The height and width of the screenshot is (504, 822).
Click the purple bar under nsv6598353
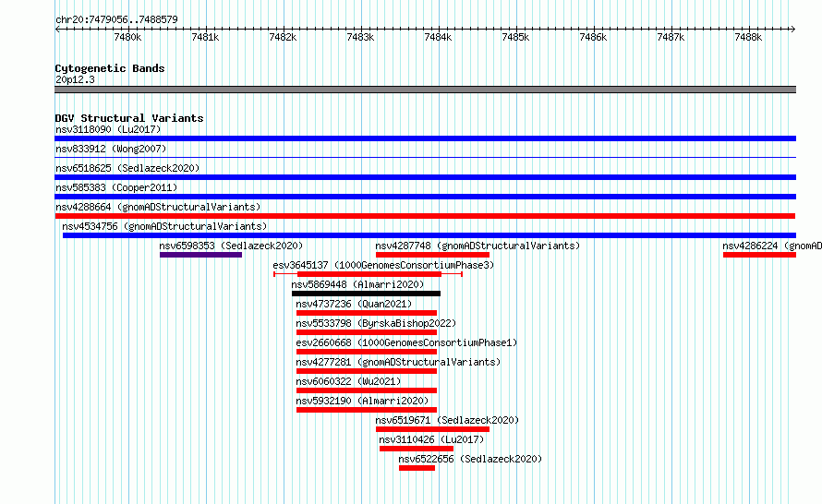(x=200, y=255)
